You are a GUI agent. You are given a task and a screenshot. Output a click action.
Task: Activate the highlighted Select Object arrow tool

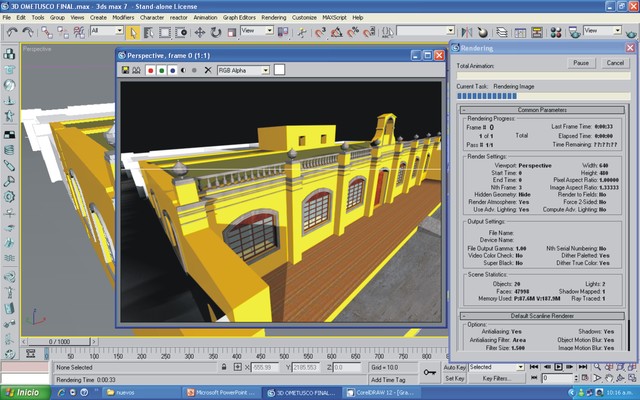point(133,32)
